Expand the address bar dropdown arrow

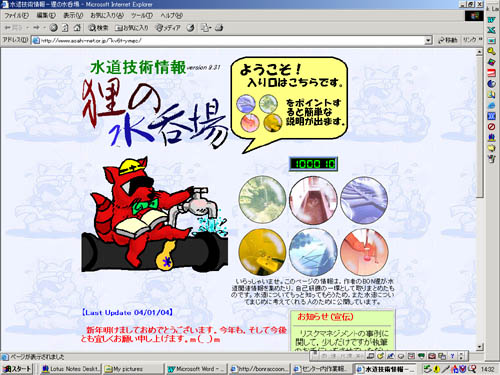[x=428, y=40]
